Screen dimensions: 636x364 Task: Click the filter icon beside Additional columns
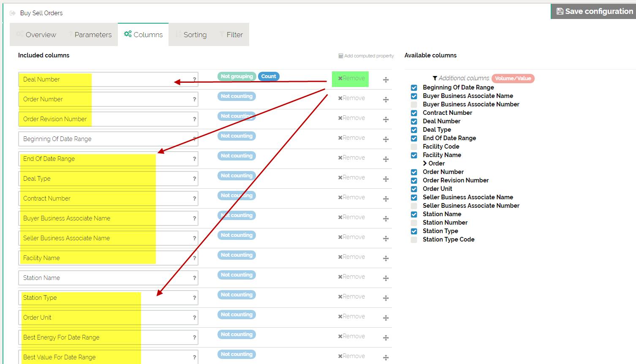tap(435, 78)
